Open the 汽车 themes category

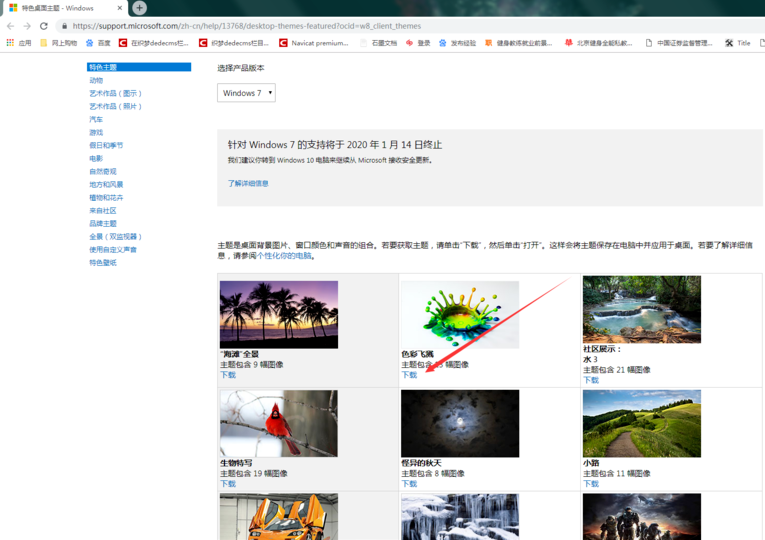(96, 119)
